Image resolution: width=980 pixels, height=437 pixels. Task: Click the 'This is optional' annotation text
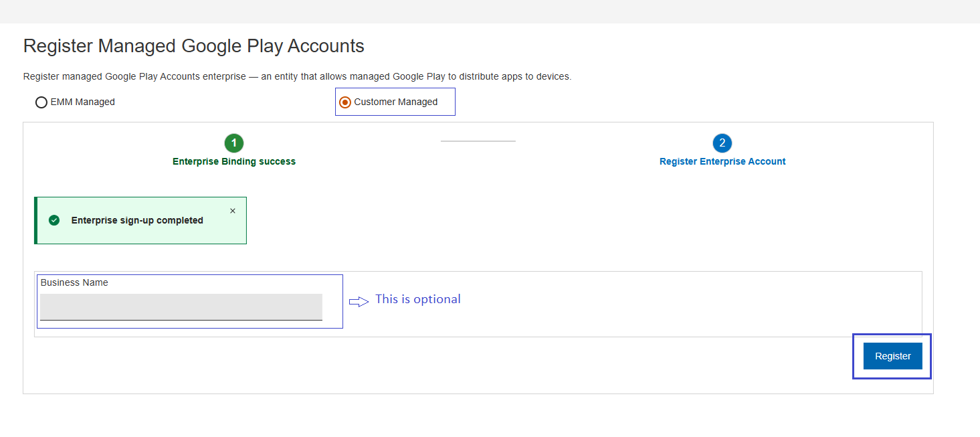(x=418, y=299)
